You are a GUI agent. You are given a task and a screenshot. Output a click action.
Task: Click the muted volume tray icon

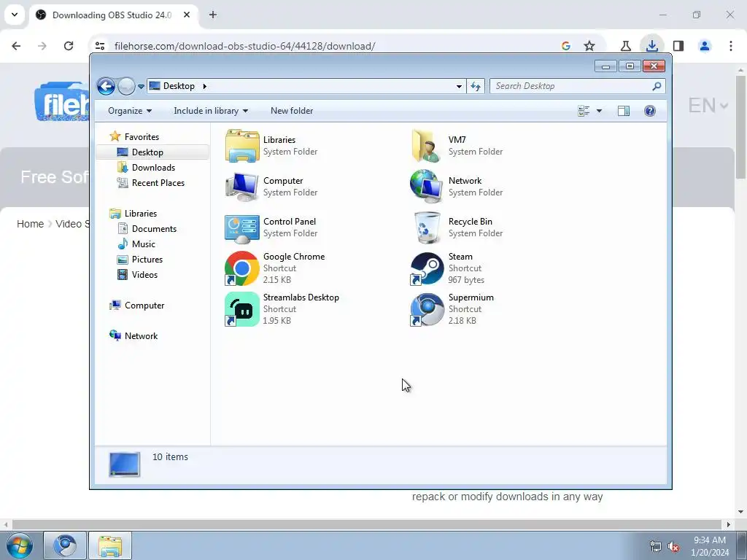[x=673, y=547]
